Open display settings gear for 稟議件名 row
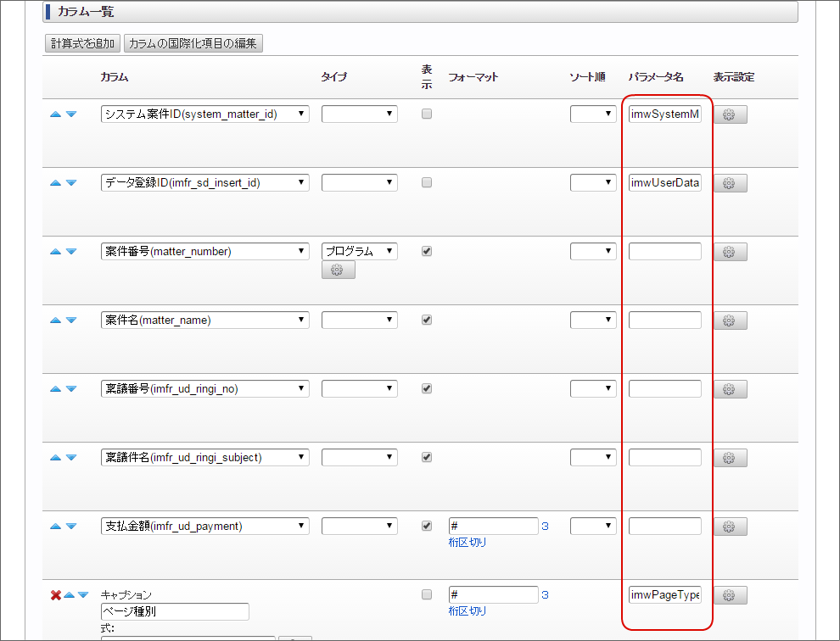This screenshot has height=641, width=840. [x=730, y=457]
